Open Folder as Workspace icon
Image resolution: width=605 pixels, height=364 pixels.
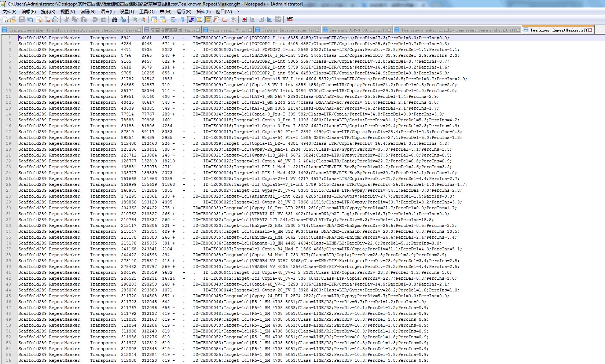click(225, 19)
